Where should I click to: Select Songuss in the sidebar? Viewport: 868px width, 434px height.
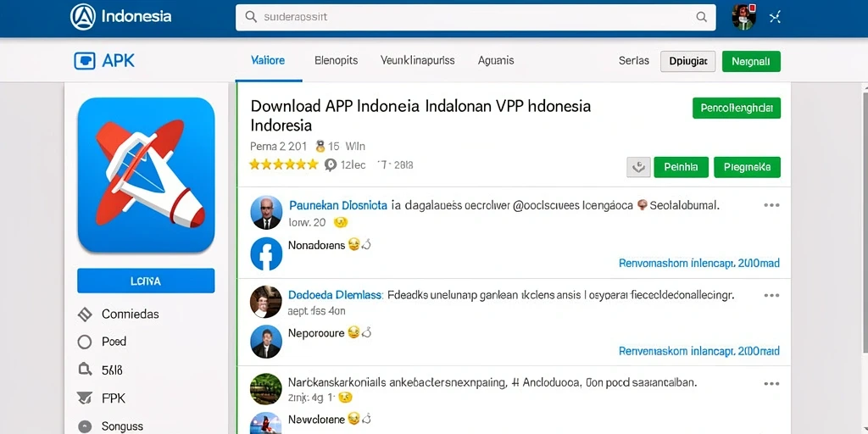click(122, 426)
